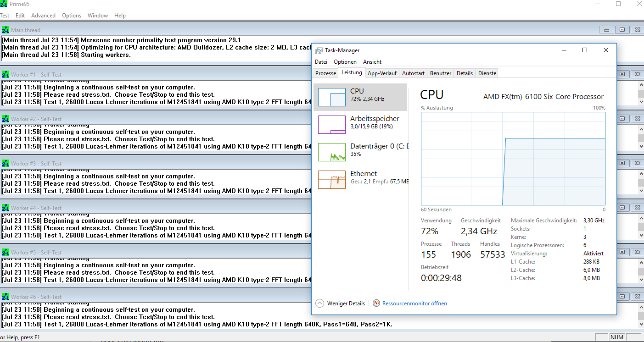
Task: Click the Worker #4 window icon
Action: tap(5, 208)
